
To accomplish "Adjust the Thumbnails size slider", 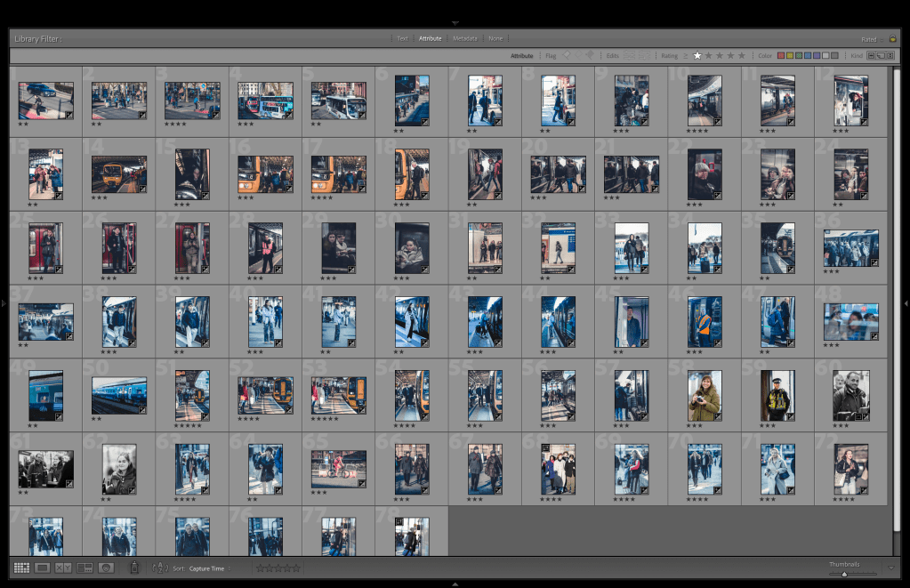I will [x=844, y=574].
